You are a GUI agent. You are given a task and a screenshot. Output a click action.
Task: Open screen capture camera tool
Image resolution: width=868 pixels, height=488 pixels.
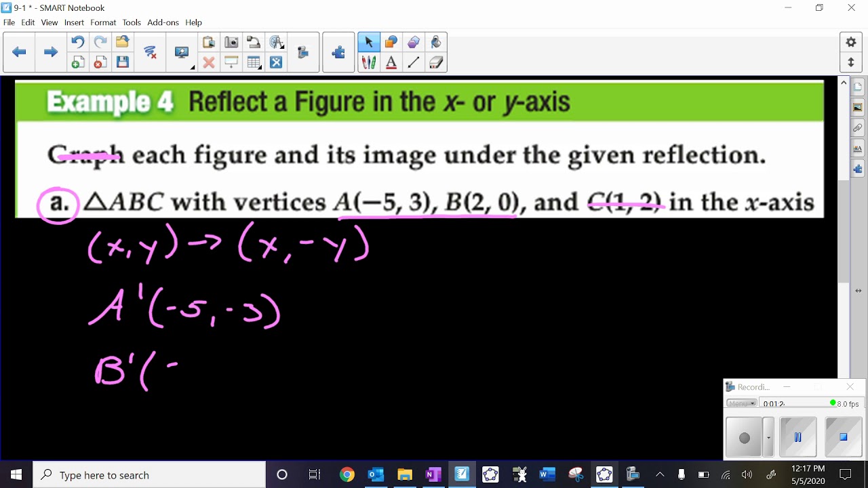(231, 42)
